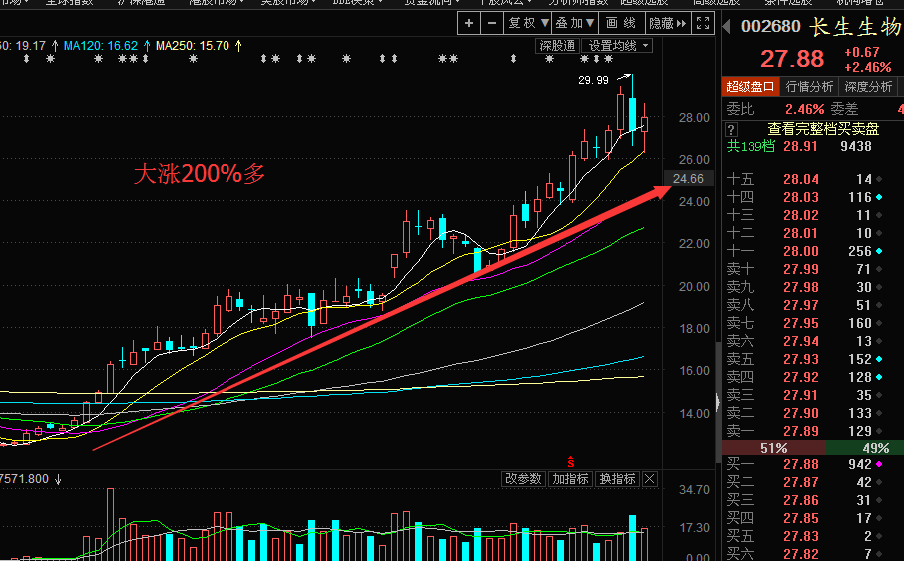Image resolution: width=904 pixels, height=561 pixels.
Task: Click question mark help icon
Action: point(731,129)
